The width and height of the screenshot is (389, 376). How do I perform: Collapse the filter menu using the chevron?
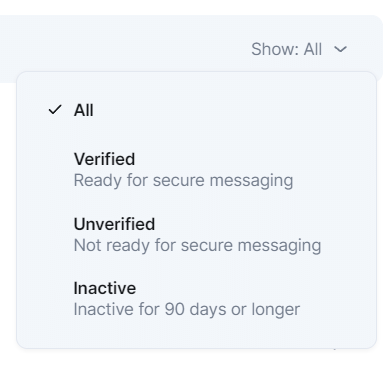340,49
